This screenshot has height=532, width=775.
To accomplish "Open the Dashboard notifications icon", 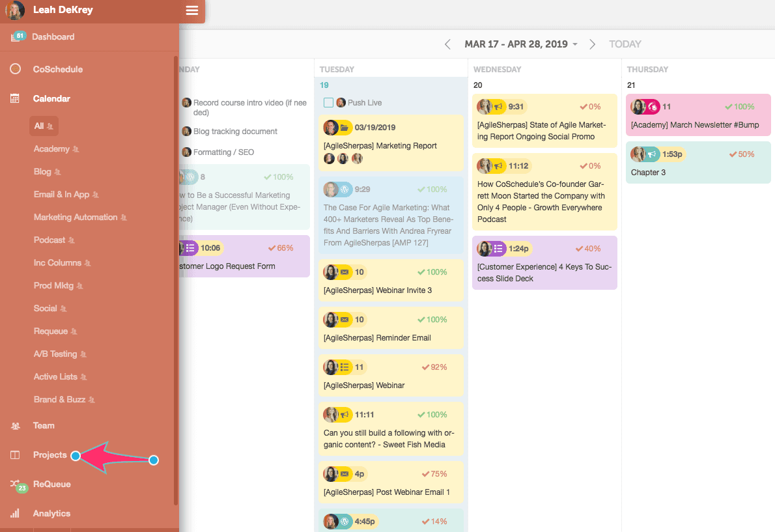I will coord(18,36).
